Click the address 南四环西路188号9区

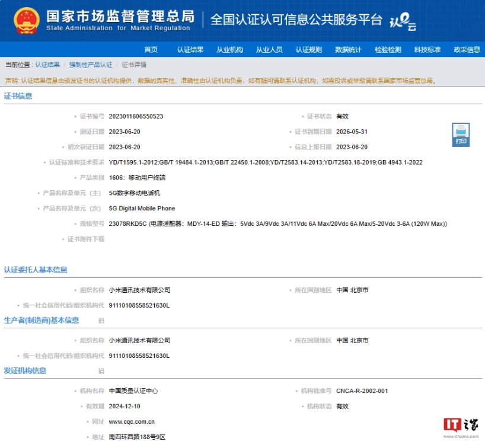click(x=137, y=437)
